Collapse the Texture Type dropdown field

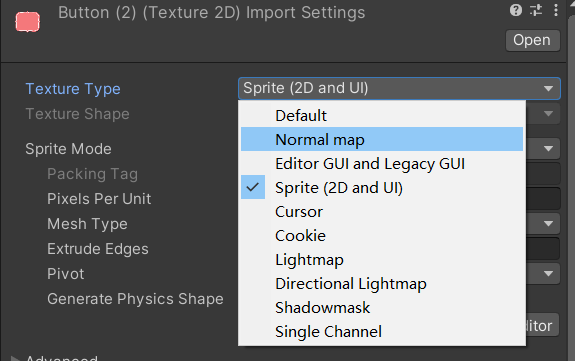(399, 88)
